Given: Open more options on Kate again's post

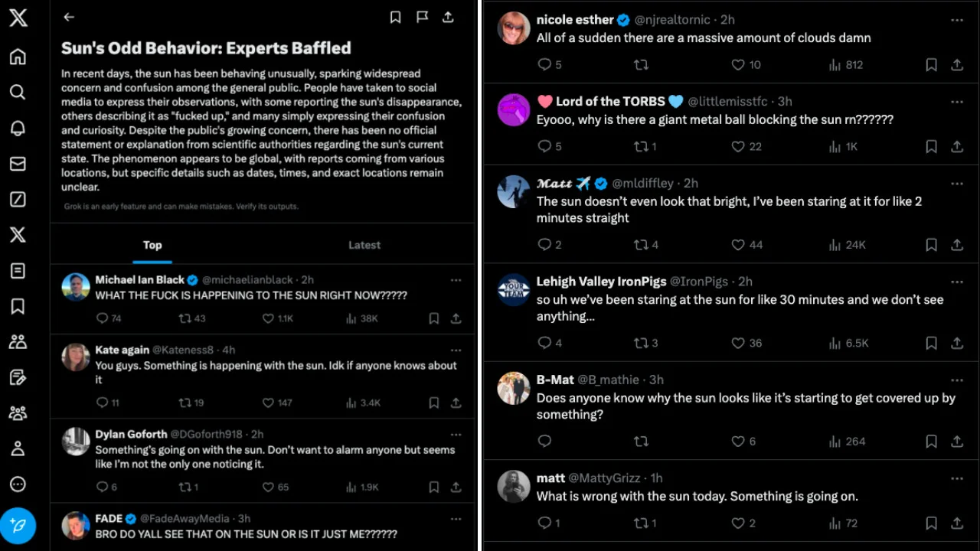Looking at the screenshot, I should [456, 350].
